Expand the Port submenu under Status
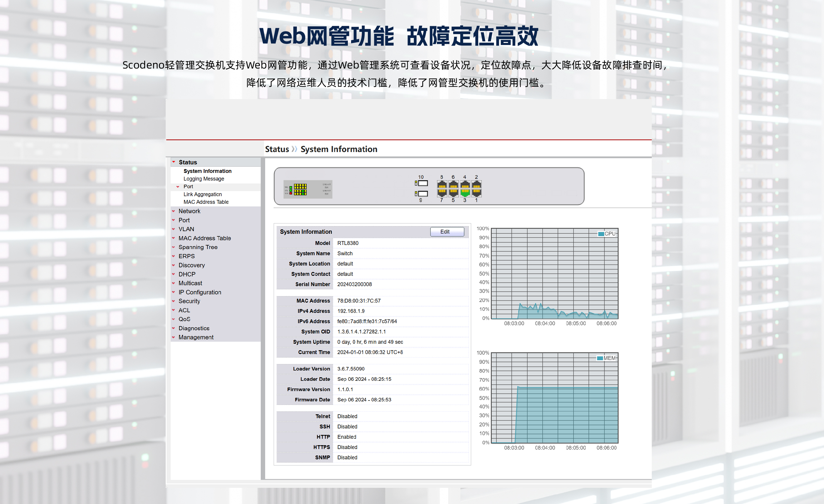This screenshot has width=824, height=504. pos(178,186)
